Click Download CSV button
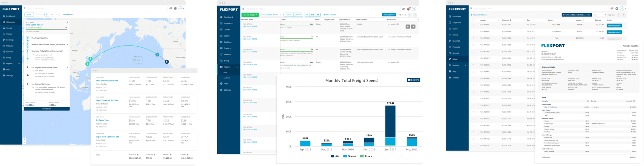Screen dimensions: 644x166 point(389,15)
